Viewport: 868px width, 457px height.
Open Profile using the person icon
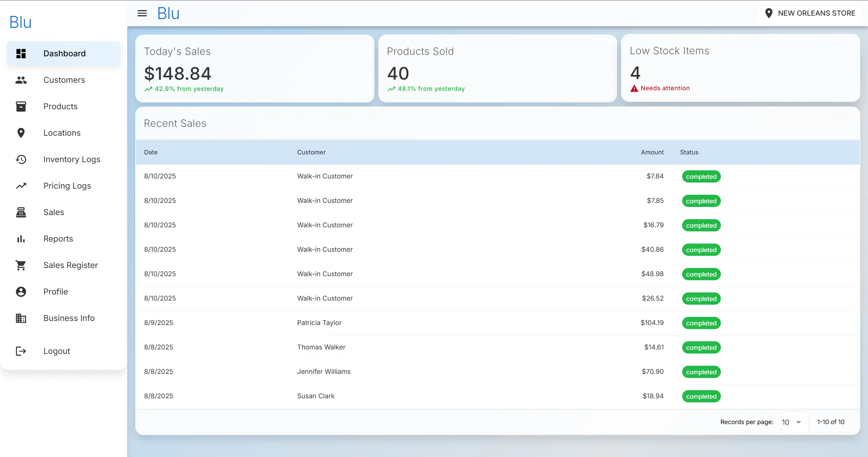(21, 291)
